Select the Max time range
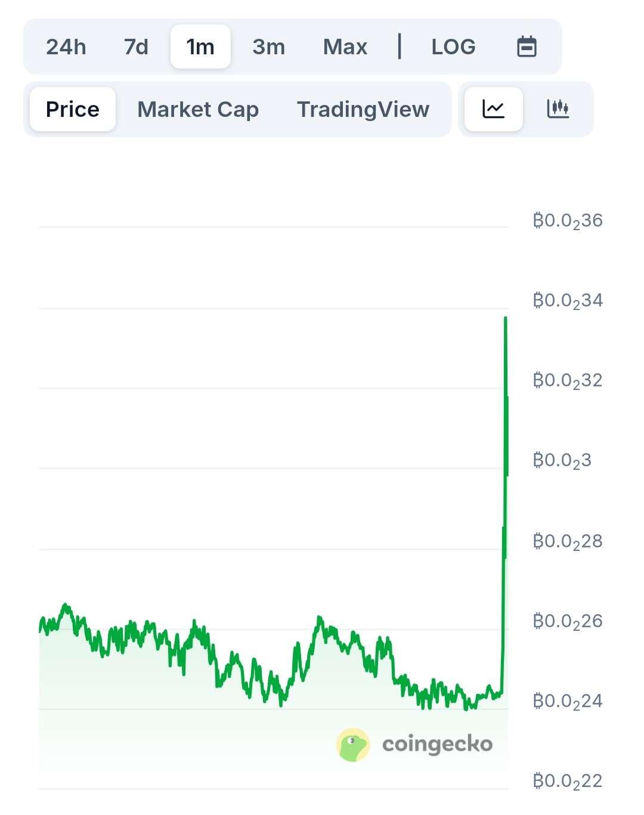Viewport: 644px width, 815px height. [x=345, y=47]
